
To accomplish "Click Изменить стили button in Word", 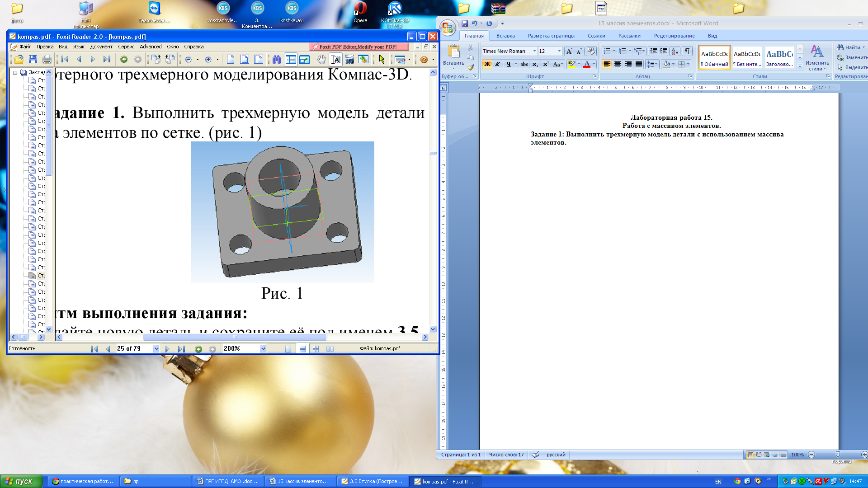I will point(817,58).
